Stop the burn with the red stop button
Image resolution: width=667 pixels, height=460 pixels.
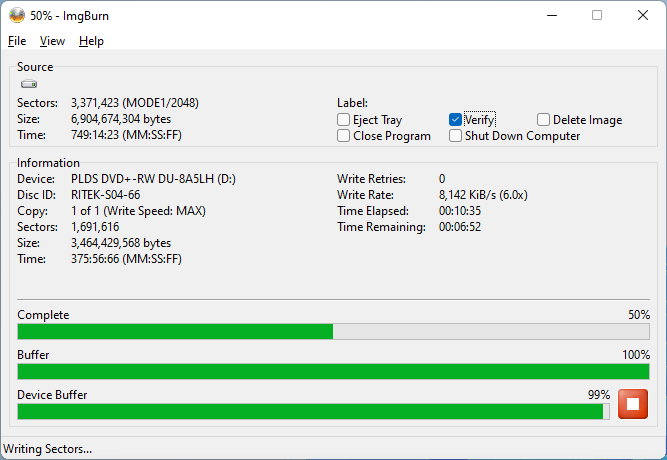click(x=633, y=404)
